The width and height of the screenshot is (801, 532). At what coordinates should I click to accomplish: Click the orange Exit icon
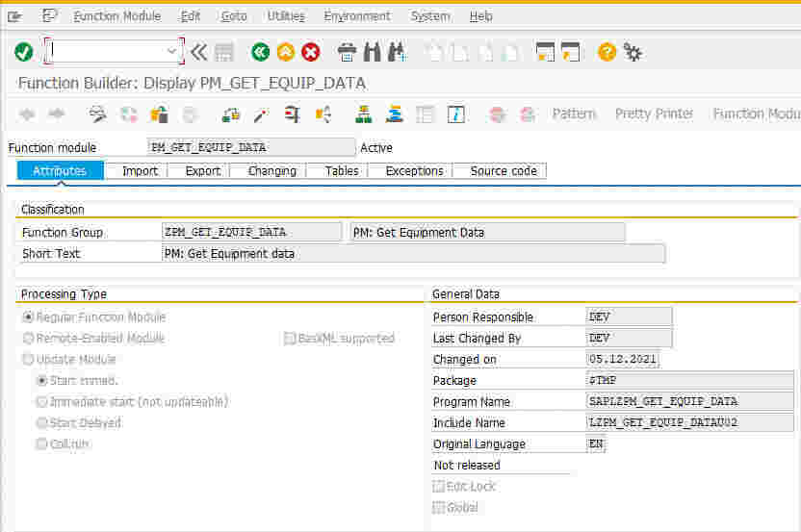(286, 52)
